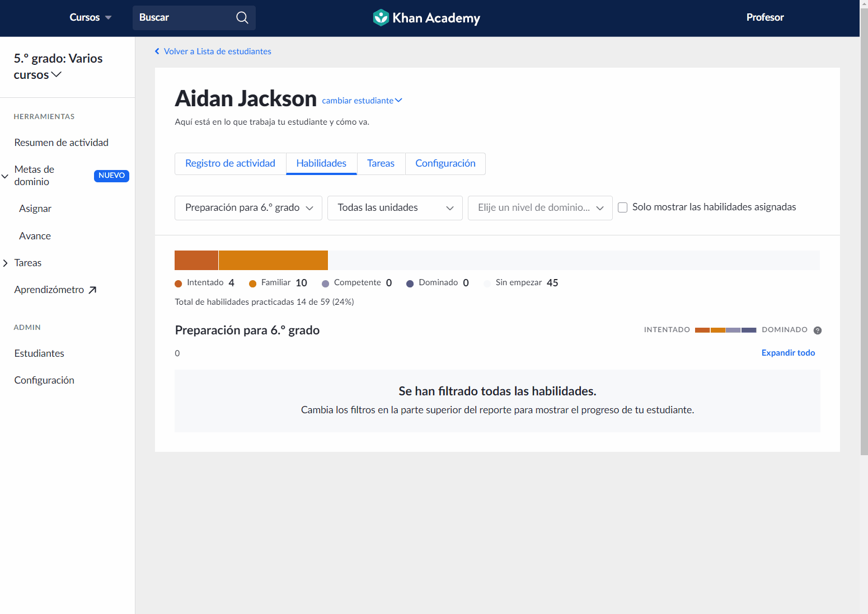Open Estudiantes in the Admin section
868x614 pixels.
[39, 353]
